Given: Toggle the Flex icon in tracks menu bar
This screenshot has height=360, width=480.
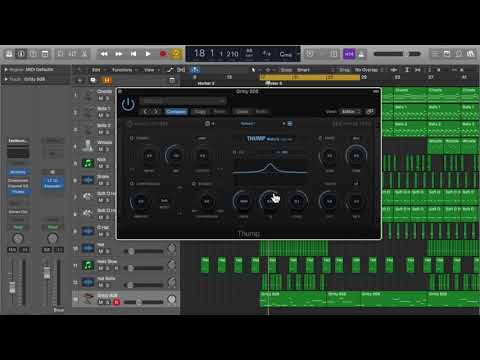Looking at the screenshot, I should (x=181, y=70).
